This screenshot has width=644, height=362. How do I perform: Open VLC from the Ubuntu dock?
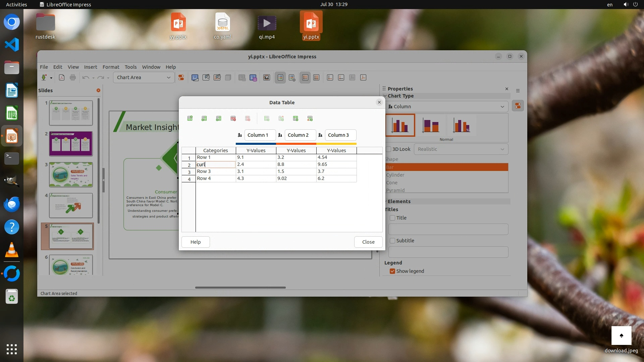coord(12,250)
